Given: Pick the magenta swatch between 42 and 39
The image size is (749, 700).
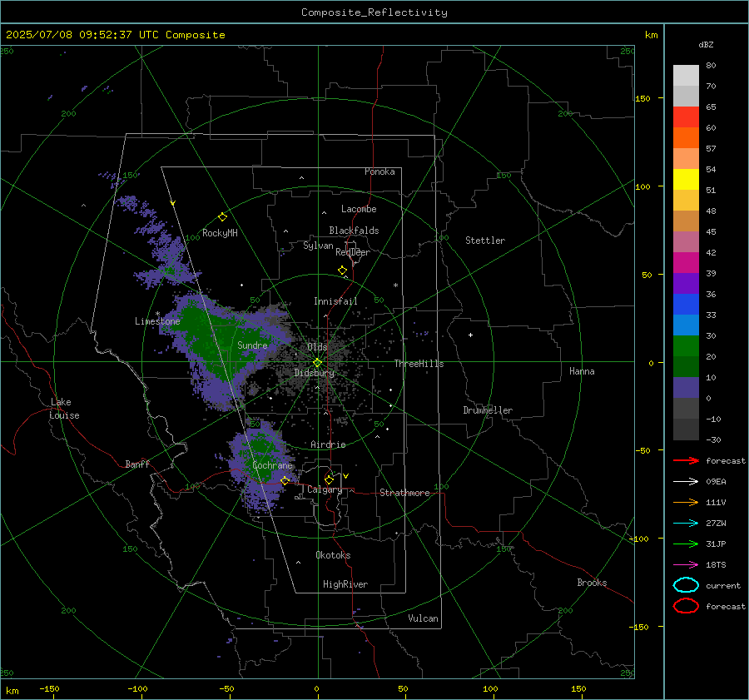Looking at the screenshot, I should click(686, 262).
